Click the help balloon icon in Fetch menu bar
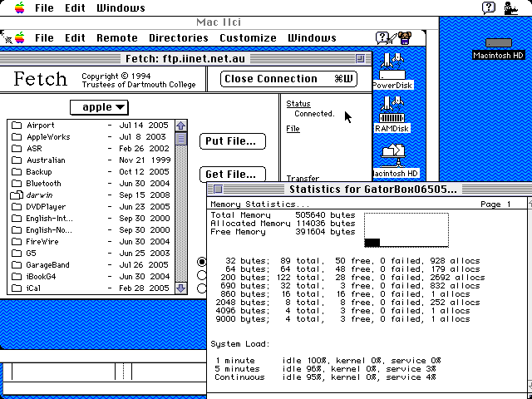The height and width of the screenshot is (399, 532). point(382,37)
